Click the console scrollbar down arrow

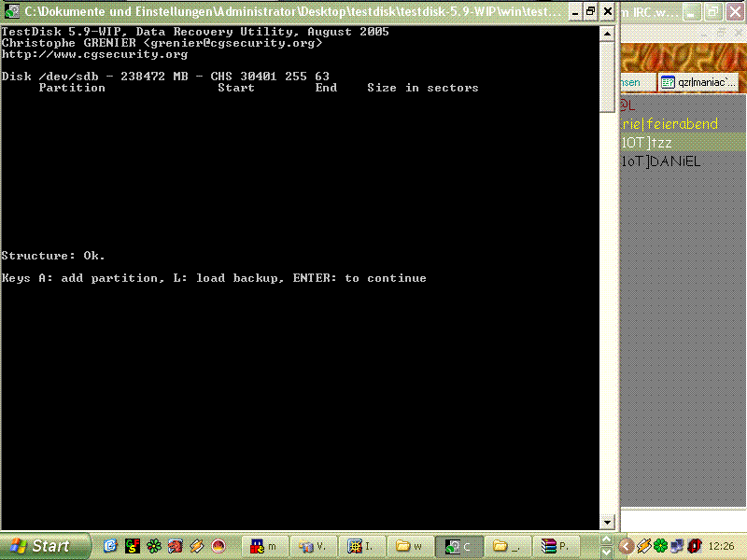pos(608,523)
